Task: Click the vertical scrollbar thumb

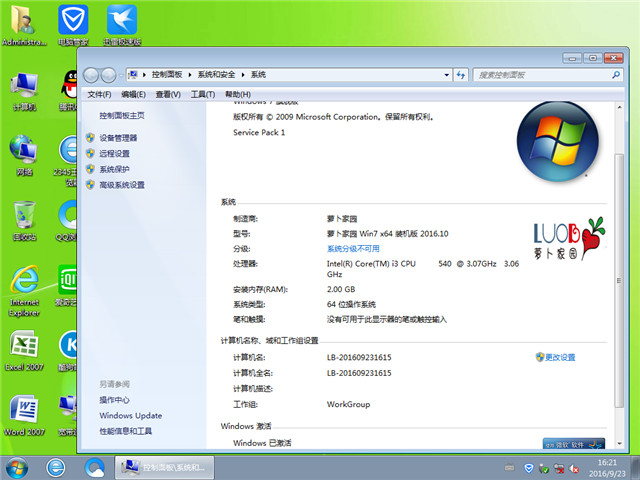Action: point(619,280)
